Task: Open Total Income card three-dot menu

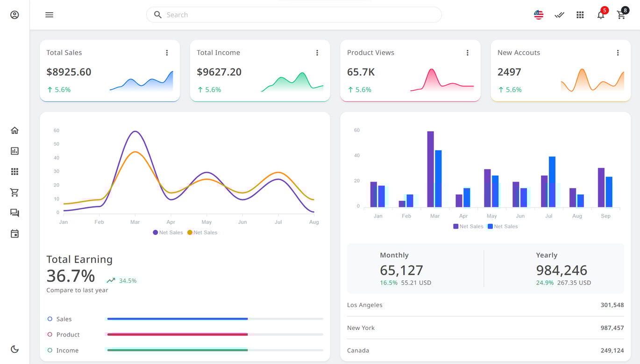Action: [317, 53]
